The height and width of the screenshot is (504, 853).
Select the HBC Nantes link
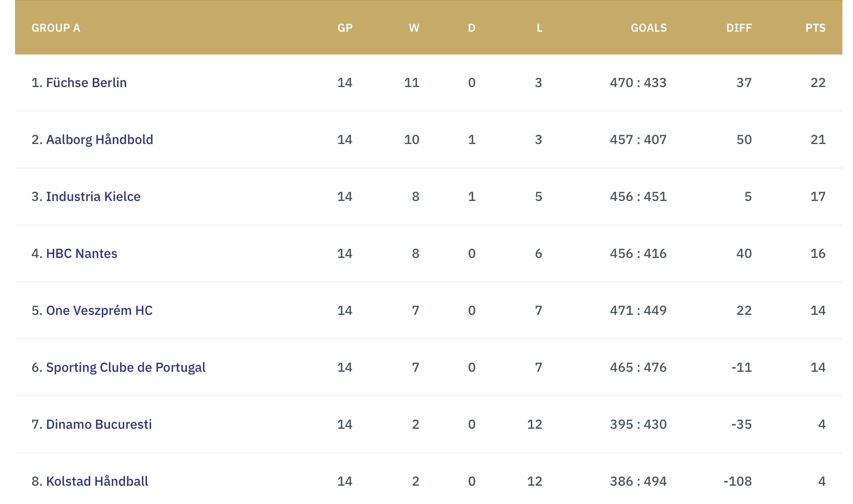click(81, 253)
